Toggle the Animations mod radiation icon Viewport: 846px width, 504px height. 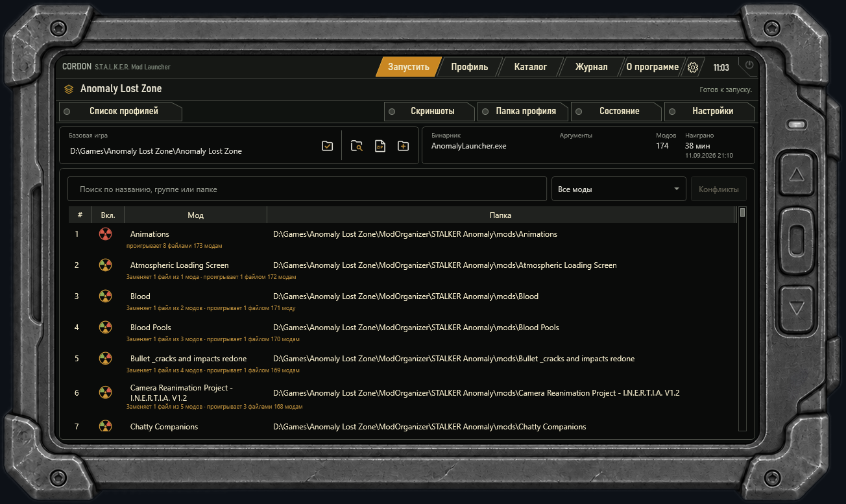105,234
